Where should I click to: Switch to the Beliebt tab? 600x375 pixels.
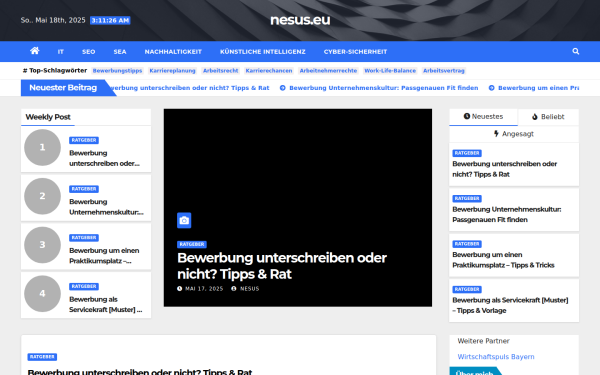pyautogui.click(x=548, y=117)
